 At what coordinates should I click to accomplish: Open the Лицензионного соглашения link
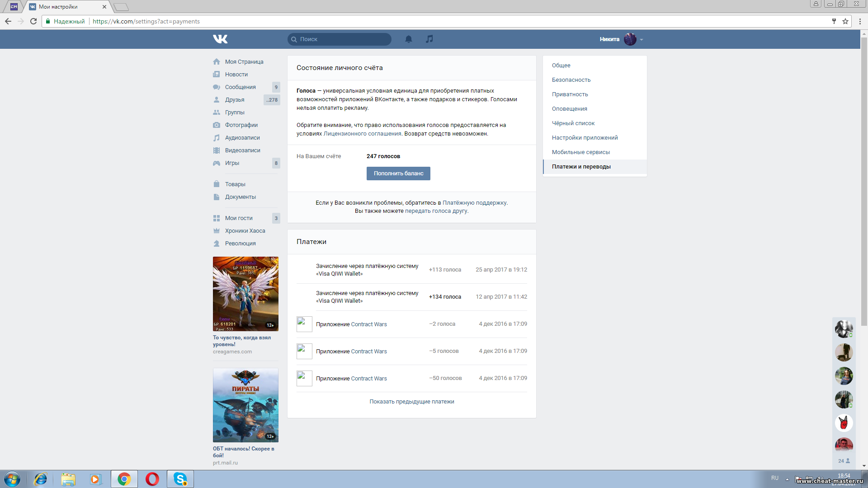(x=362, y=134)
